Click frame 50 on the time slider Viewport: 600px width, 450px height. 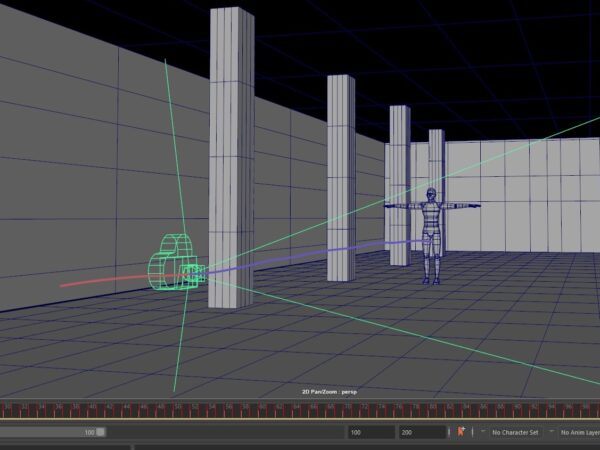[178, 409]
